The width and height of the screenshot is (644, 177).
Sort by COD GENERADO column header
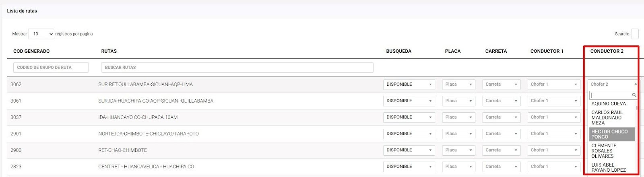[x=31, y=51]
